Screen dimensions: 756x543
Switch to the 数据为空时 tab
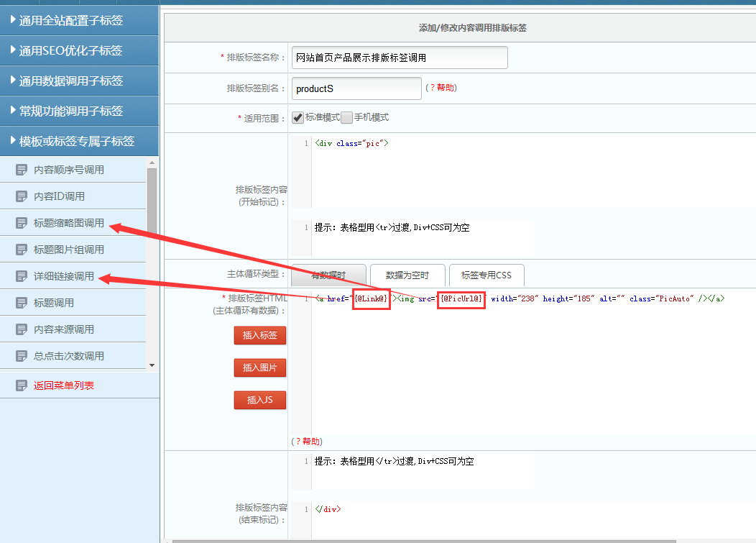pyautogui.click(x=407, y=275)
